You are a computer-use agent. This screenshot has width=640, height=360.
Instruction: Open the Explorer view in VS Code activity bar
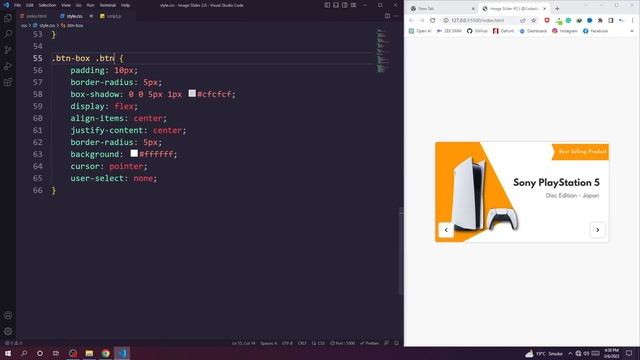coord(8,18)
